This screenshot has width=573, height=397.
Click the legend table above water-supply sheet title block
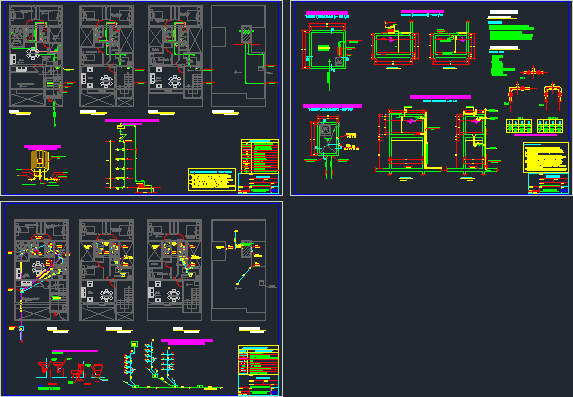260,156
